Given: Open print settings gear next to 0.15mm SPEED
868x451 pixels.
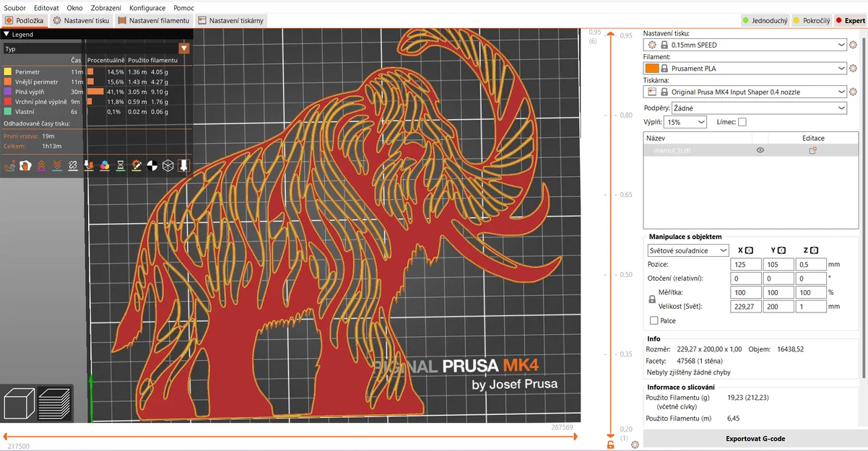Looking at the screenshot, I should [x=853, y=45].
